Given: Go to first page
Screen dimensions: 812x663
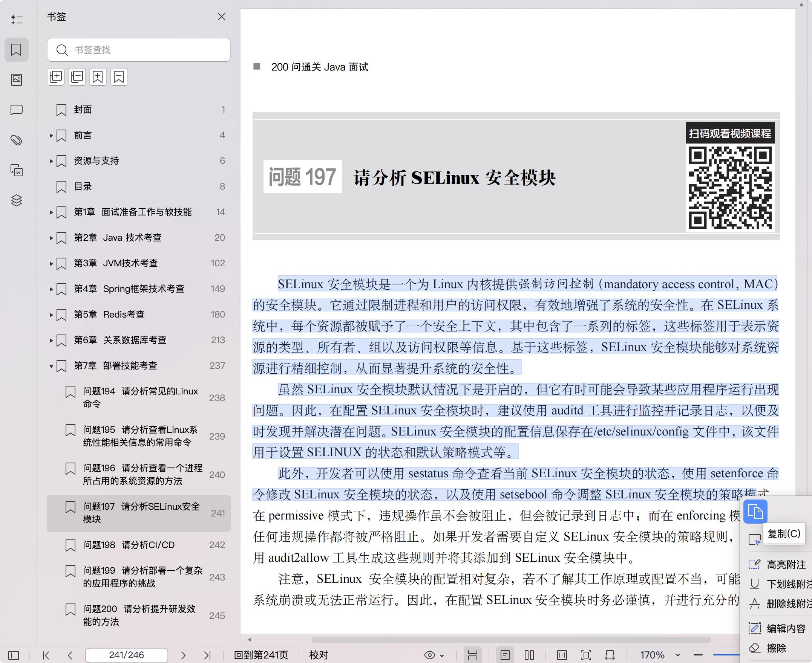Looking at the screenshot, I should 46,655.
